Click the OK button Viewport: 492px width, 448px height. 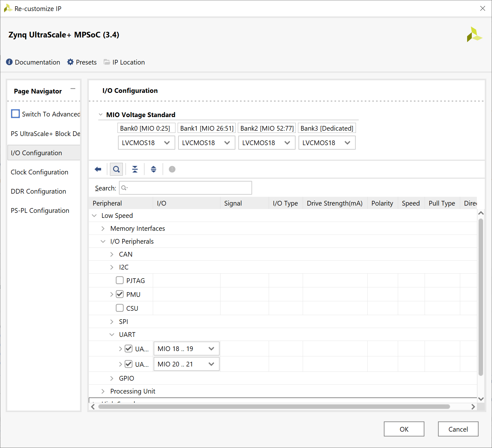[x=404, y=429]
